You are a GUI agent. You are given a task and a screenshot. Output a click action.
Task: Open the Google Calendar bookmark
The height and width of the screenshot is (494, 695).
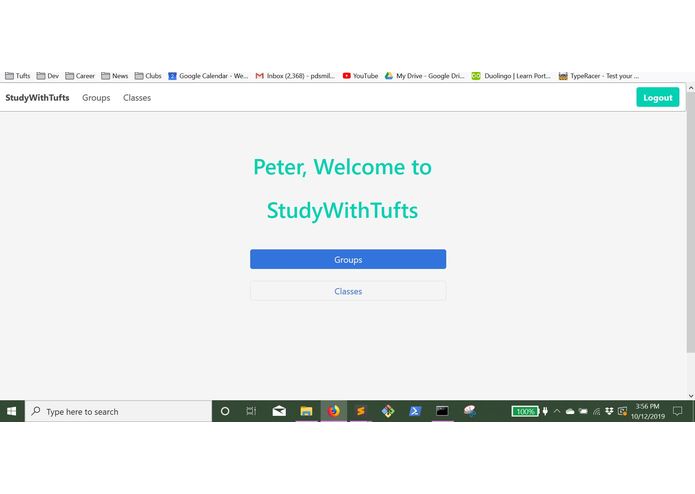point(208,76)
